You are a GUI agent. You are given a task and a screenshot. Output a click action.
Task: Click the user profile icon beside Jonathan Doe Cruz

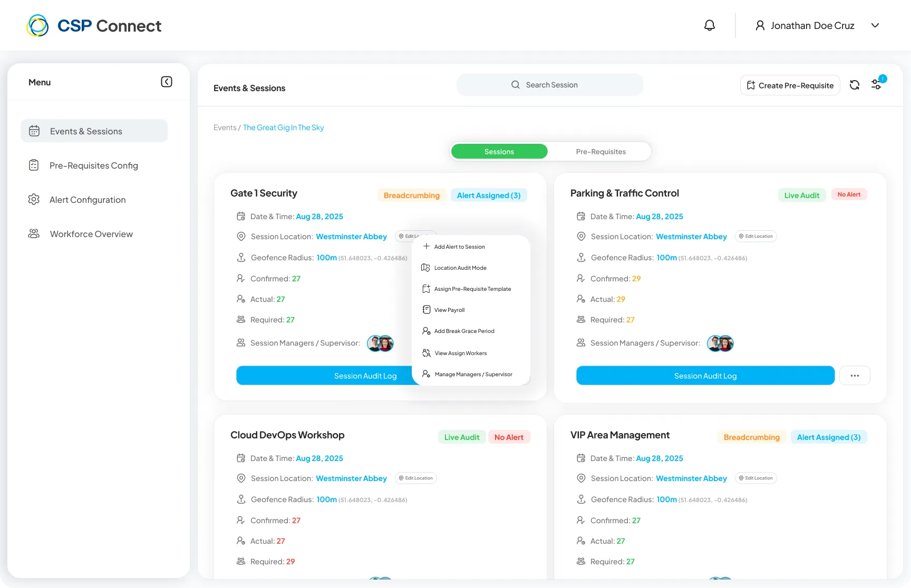[x=760, y=25]
